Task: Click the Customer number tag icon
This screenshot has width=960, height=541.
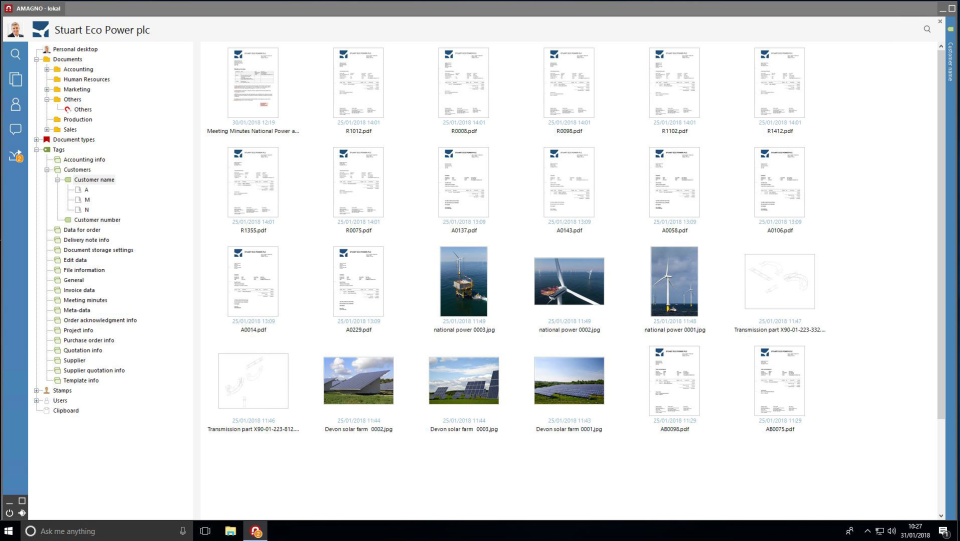Action: (68, 220)
